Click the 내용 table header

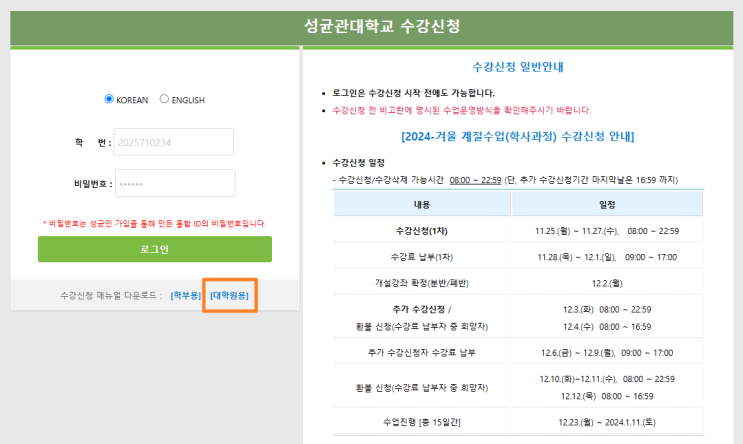coord(422,205)
